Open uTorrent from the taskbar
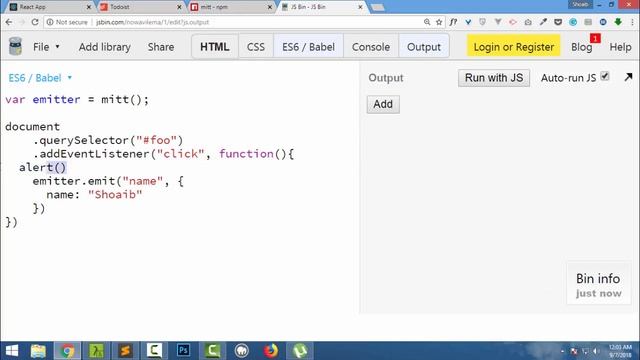 coord(300,351)
